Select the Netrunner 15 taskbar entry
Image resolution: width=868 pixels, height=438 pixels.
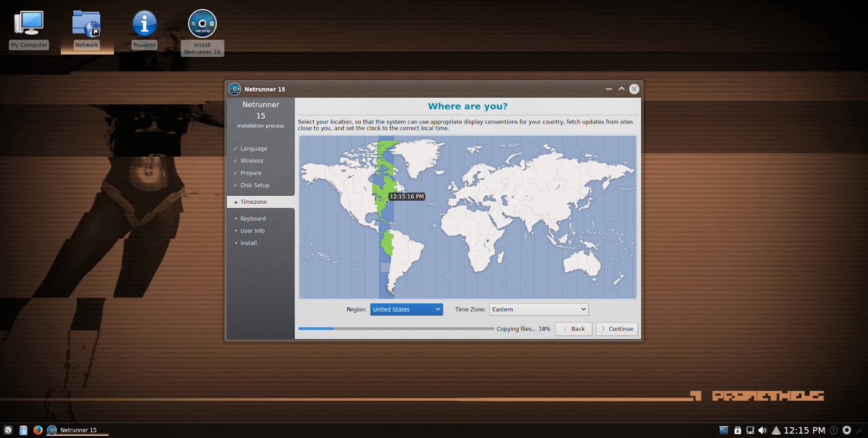coord(78,430)
